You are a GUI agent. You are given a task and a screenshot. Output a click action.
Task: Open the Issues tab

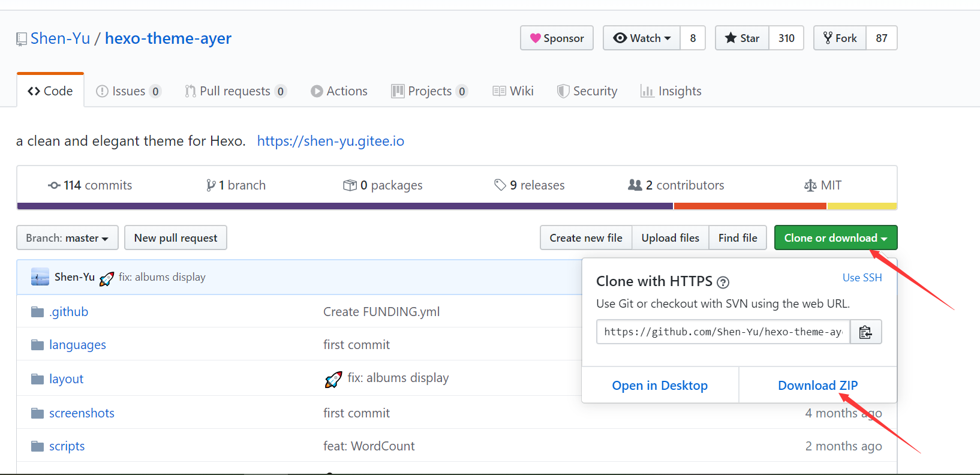click(x=128, y=91)
